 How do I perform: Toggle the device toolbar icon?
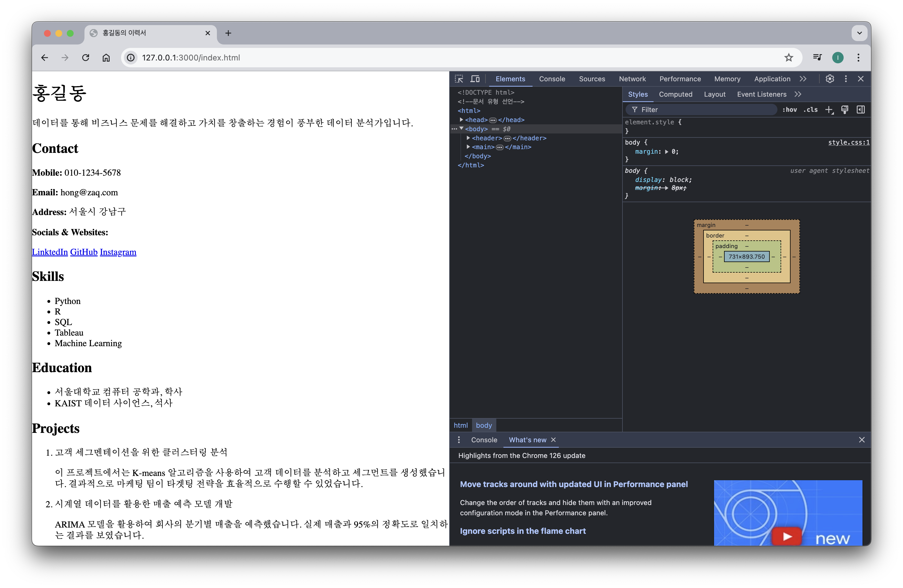[x=475, y=79]
